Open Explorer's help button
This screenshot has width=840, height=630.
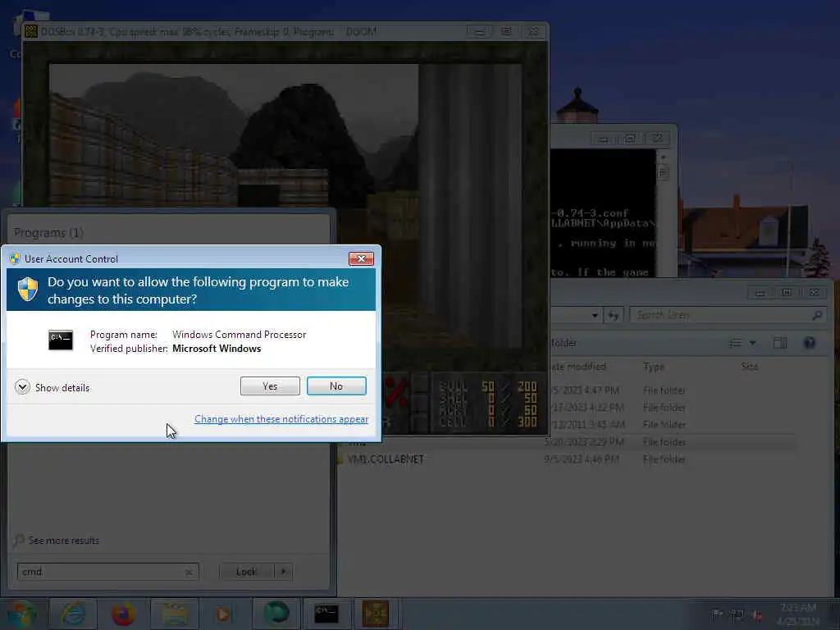pos(810,343)
